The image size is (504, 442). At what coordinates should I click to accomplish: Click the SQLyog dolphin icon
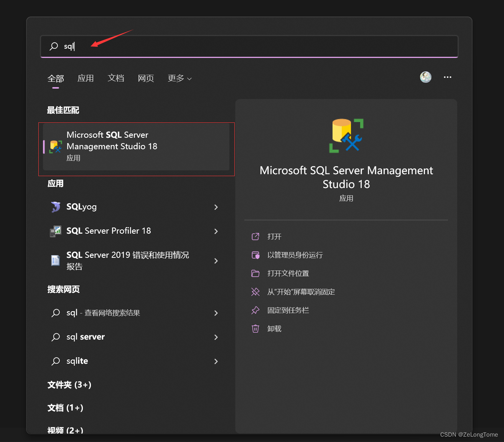pos(56,207)
